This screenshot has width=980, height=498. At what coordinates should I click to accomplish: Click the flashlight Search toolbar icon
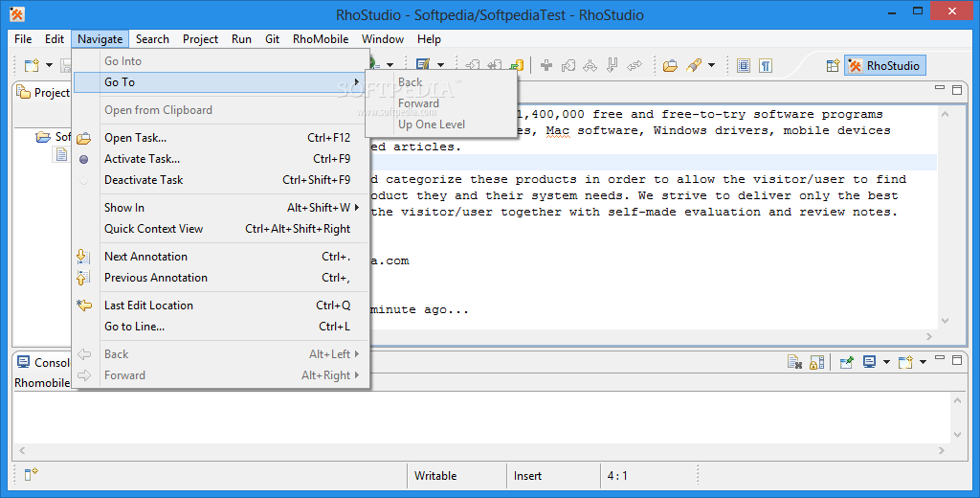(693, 65)
